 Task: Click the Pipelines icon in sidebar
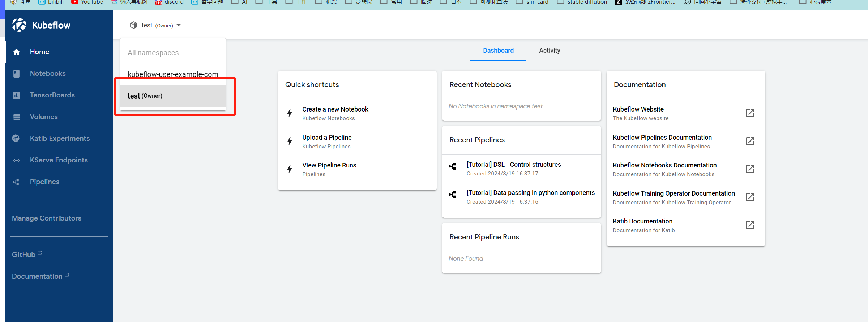pyautogui.click(x=16, y=182)
